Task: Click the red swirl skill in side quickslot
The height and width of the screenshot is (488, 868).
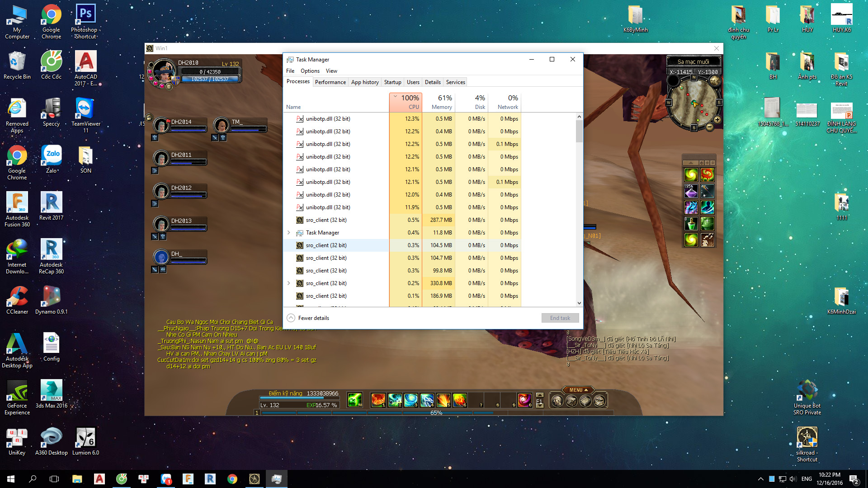Action: click(x=707, y=174)
